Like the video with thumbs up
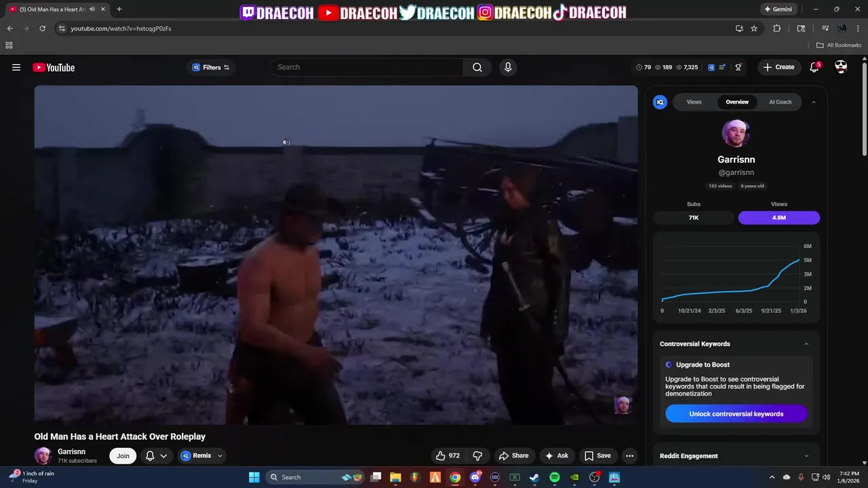The height and width of the screenshot is (488, 868). point(448,455)
